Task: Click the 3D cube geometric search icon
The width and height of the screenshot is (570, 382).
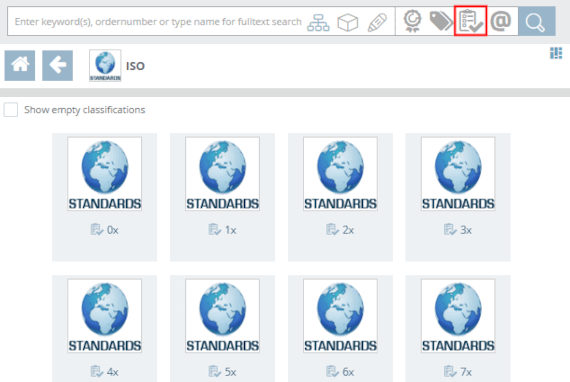Action: pyautogui.click(x=348, y=23)
